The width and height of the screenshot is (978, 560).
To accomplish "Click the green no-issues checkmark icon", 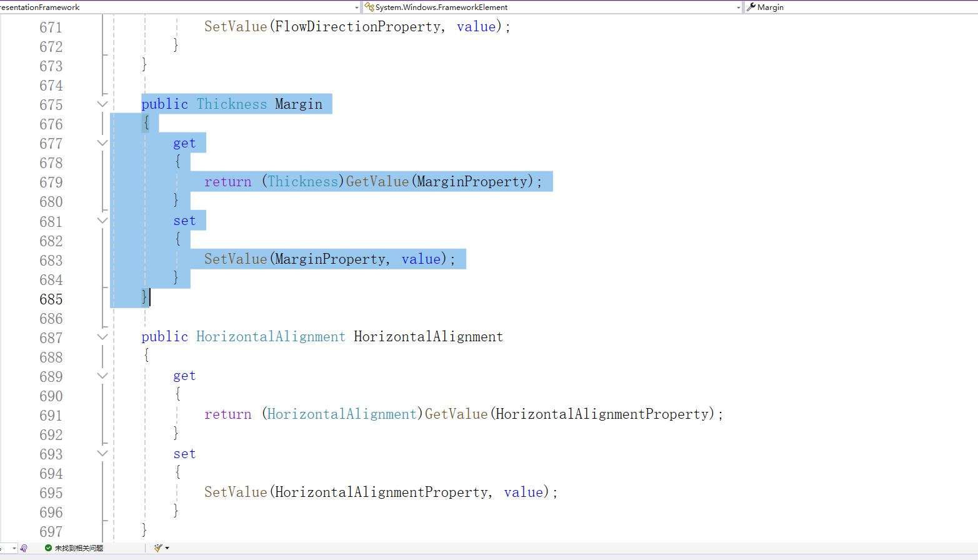I will point(48,548).
